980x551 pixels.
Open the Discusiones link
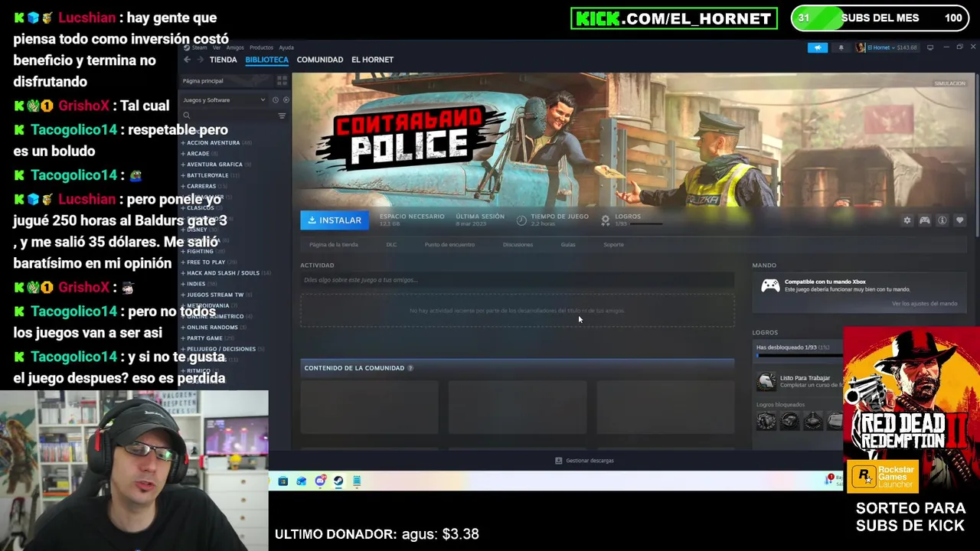pyautogui.click(x=518, y=245)
